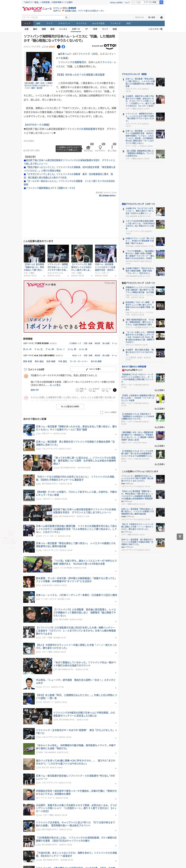The width and height of the screenshot is (186, 868).
Task: Share the article on Facebook
Action: pos(63,47)
